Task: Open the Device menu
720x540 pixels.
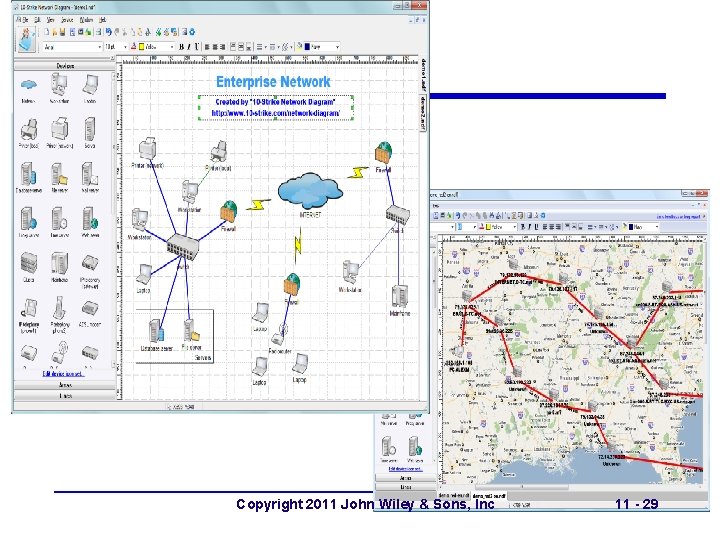Action: click(x=67, y=20)
